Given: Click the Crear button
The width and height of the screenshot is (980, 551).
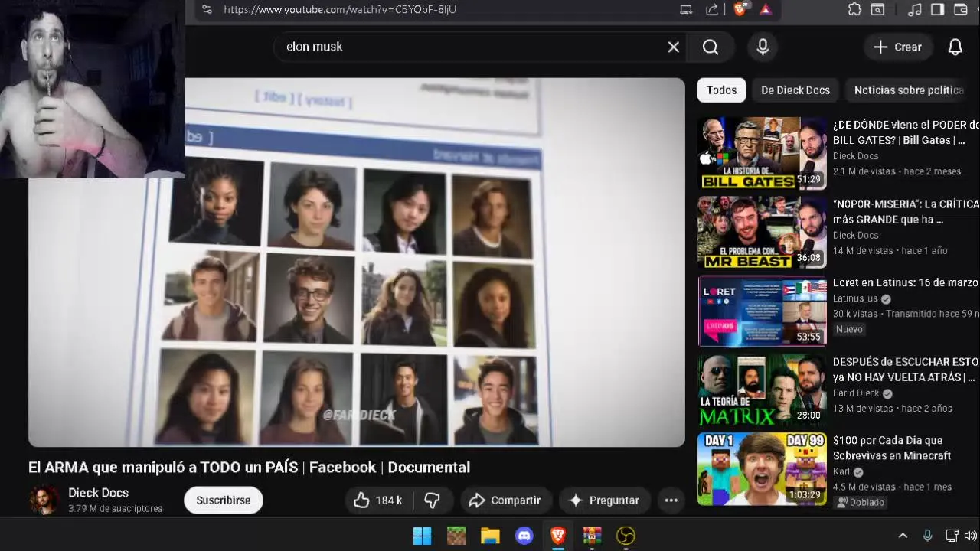Looking at the screenshot, I should [x=898, y=47].
